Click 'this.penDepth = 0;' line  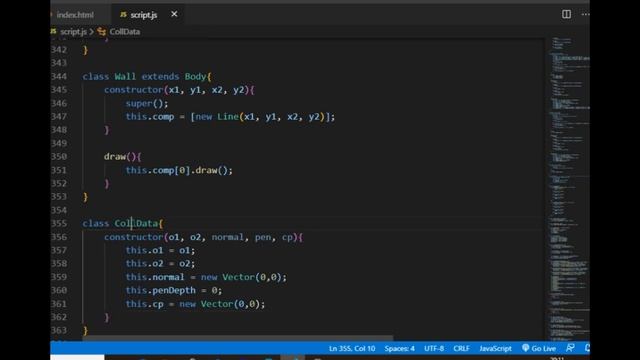tap(174, 290)
